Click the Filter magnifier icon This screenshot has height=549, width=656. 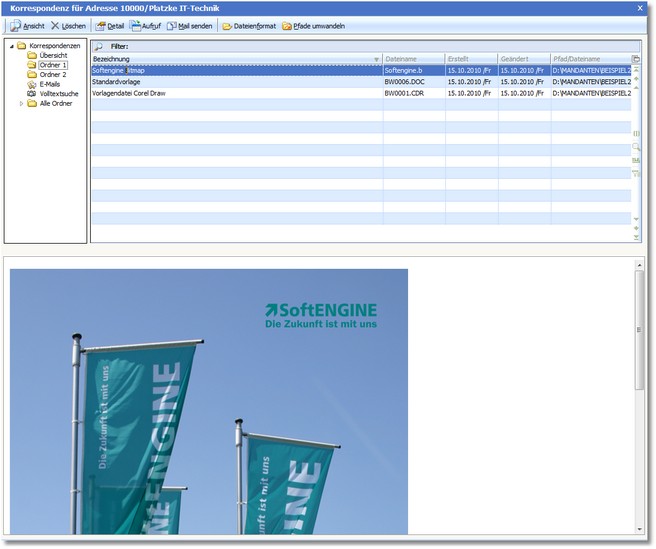pyautogui.click(x=98, y=46)
